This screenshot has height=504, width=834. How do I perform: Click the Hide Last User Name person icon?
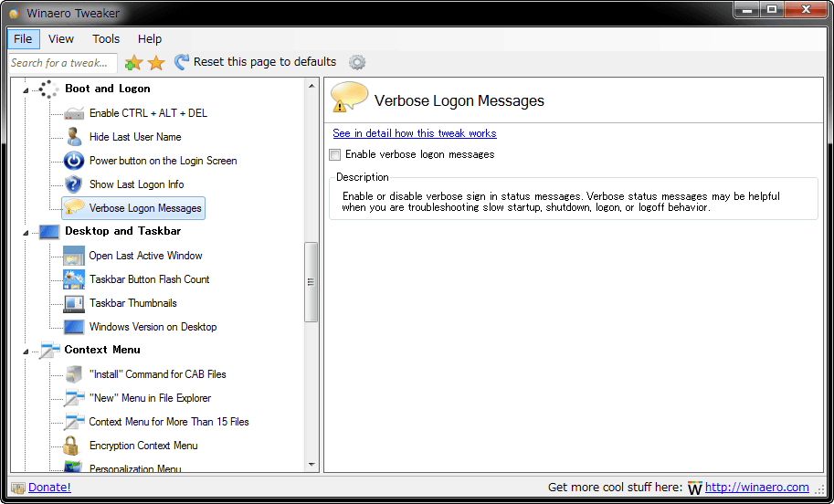click(74, 137)
